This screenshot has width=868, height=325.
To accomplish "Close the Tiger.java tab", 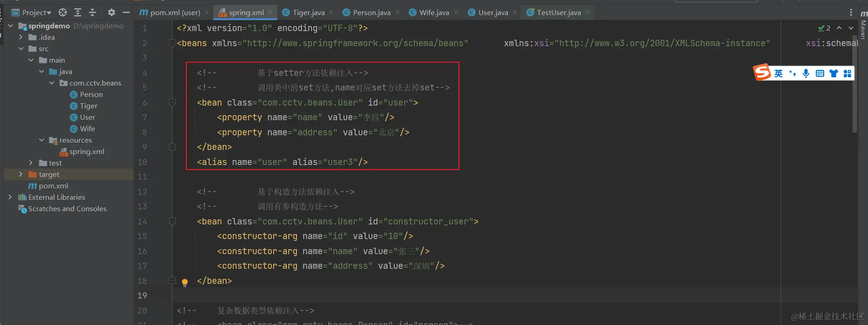I will click(x=331, y=12).
